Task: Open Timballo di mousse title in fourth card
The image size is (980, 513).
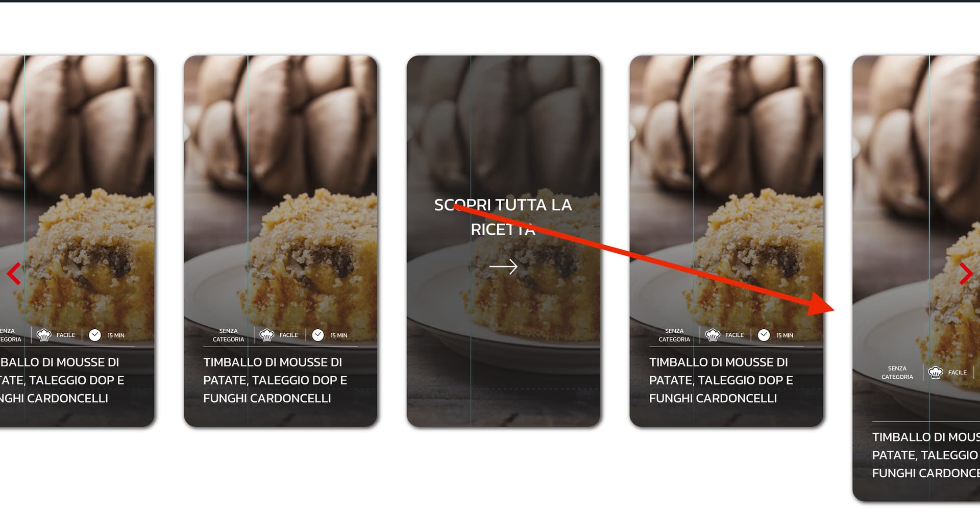Action: pyautogui.click(x=721, y=380)
